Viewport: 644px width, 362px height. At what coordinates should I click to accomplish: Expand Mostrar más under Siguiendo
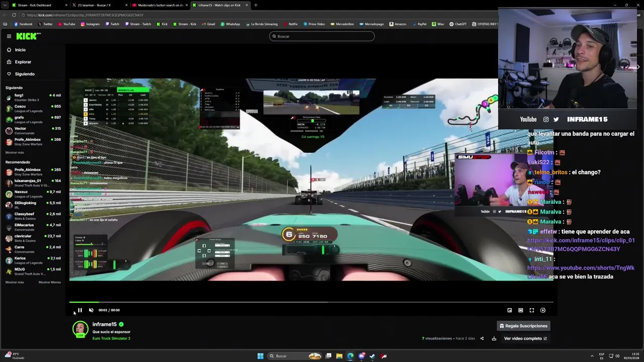(x=15, y=152)
